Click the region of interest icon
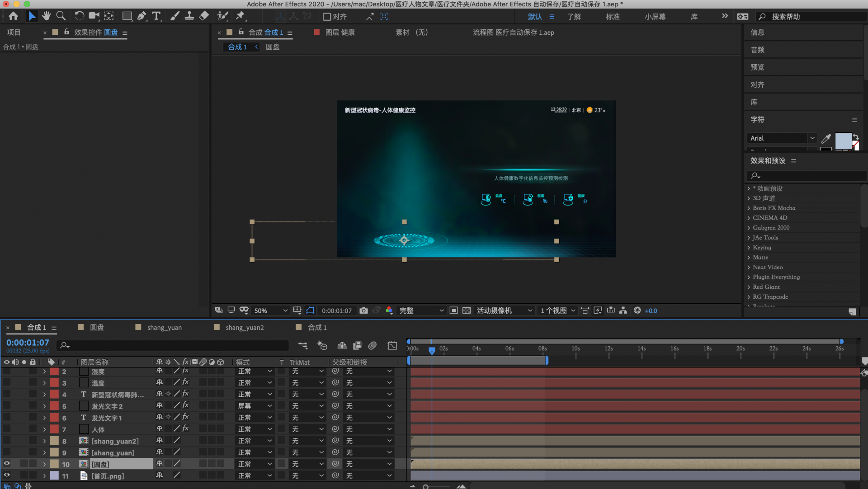Screen dimensions: 868x489 pyautogui.click(x=454, y=310)
